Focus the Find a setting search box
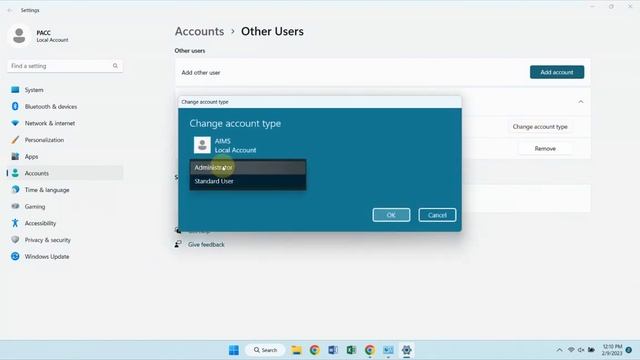 (x=64, y=66)
